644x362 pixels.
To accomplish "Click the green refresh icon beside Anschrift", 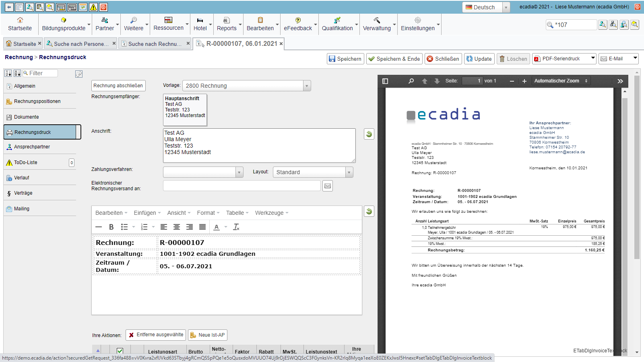I will pos(369,134).
